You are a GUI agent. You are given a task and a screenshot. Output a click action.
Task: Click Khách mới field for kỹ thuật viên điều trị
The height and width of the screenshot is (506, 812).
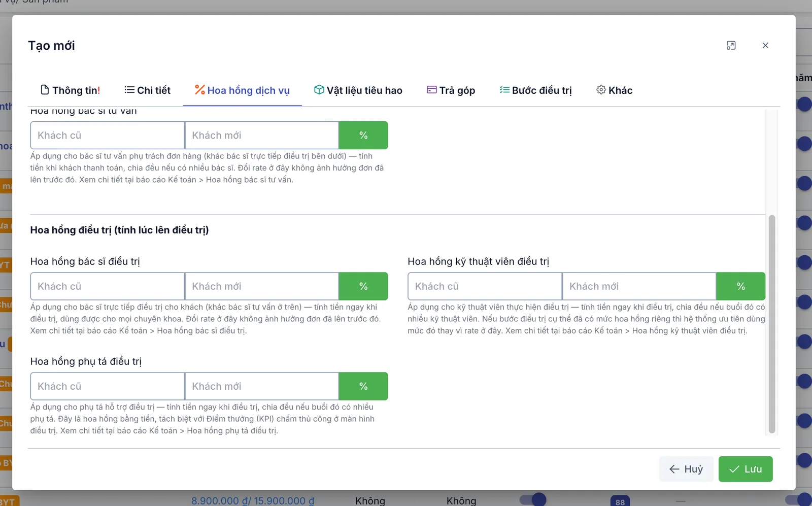[x=639, y=286]
